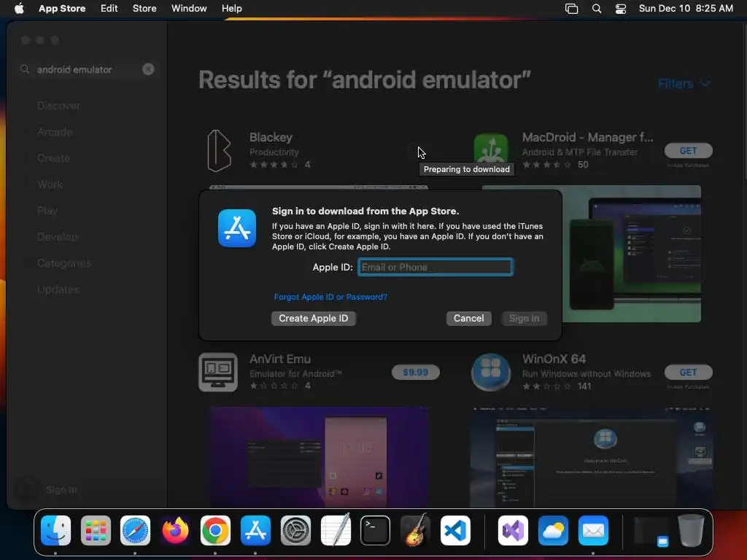Image resolution: width=747 pixels, height=560 pixels.
Task: Open the Trash in the Dock
Action: tap(692, 530)
